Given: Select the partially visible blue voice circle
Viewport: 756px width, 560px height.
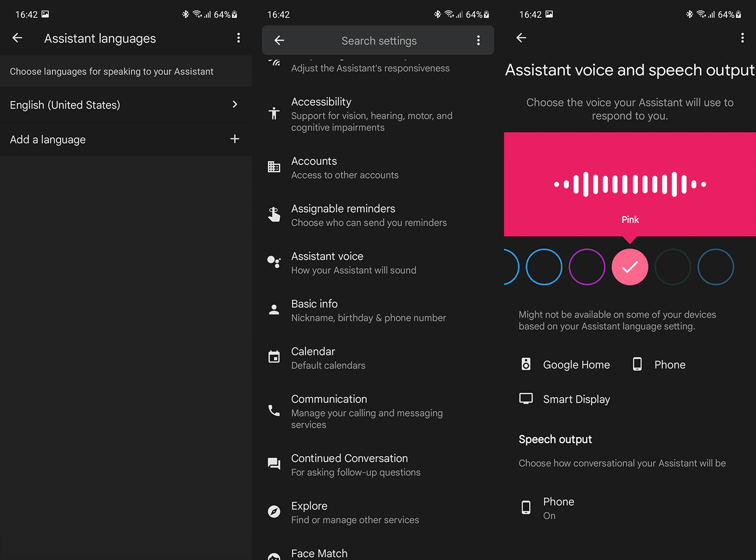Looking at the screenshot, I should (511, 267).
